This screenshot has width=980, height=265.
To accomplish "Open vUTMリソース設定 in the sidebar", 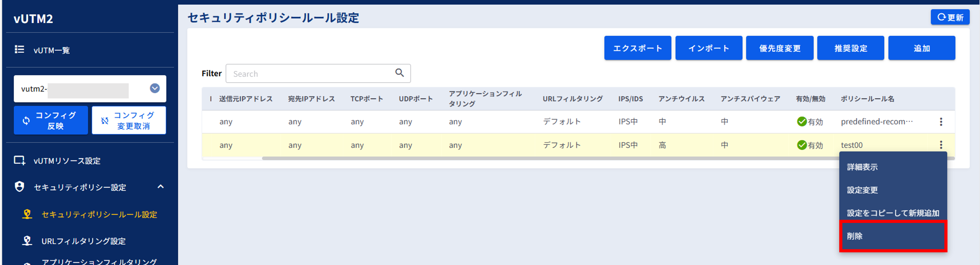I will coord(67,161).
